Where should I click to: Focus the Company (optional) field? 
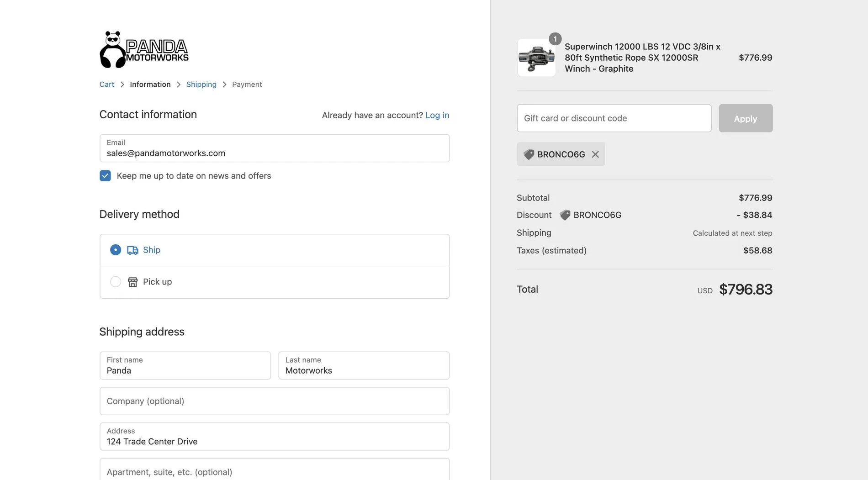coord(275,401)
